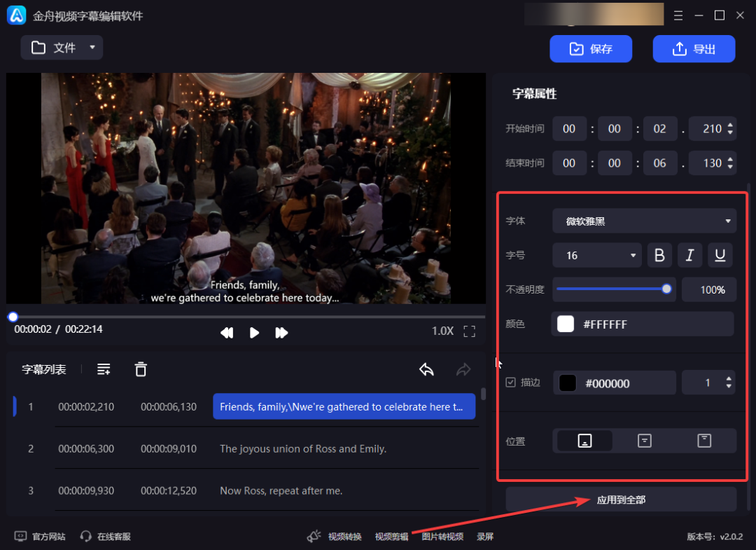Click start time seconds field 02
The height and width of the screenshot is (550, 756).
660,129
